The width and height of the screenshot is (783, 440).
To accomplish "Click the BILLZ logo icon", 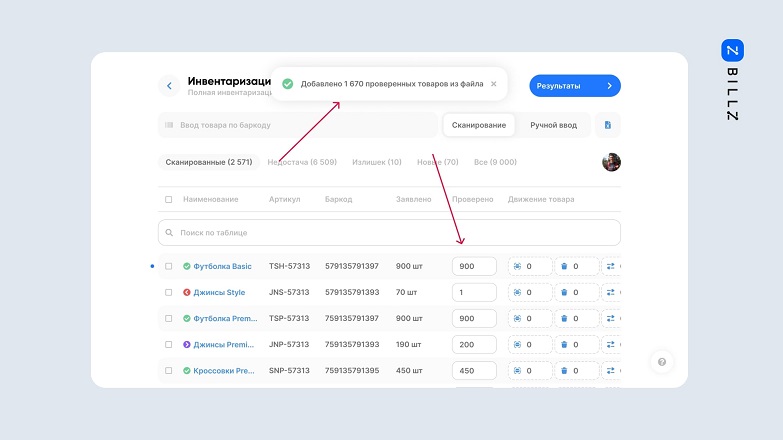I will pyautogui.click(x=732, y=50).
